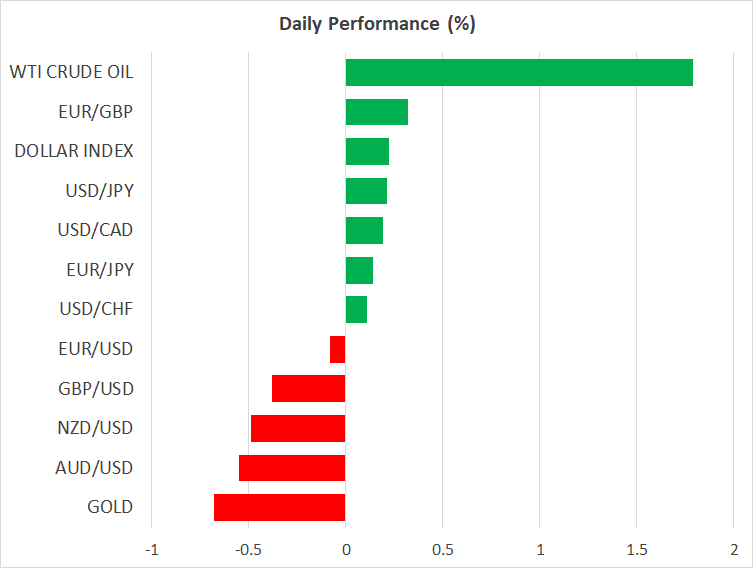753x568 pixels.
Task: Click the NZD/USD red bar
Action: click(x=298, y=428)
